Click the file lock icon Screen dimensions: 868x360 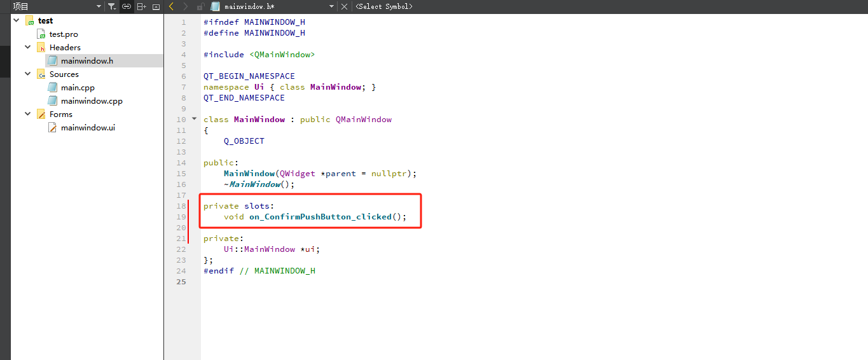(x=200, y=6)
